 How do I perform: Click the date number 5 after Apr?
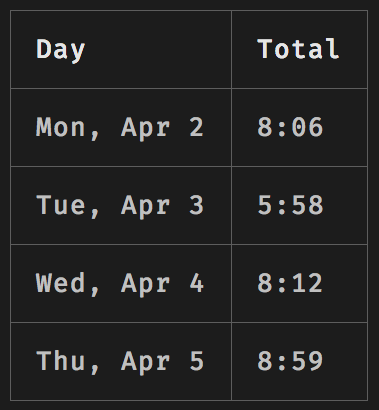197,361
